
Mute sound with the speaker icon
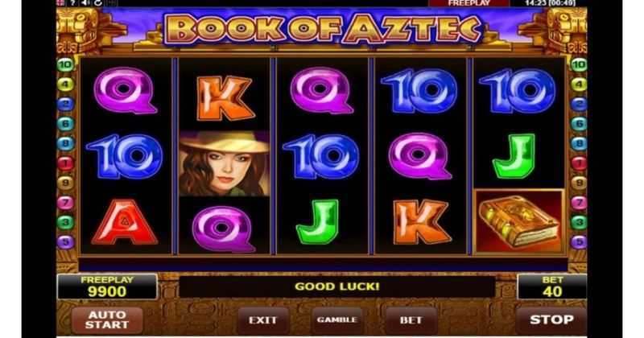[x=85, y=3]
